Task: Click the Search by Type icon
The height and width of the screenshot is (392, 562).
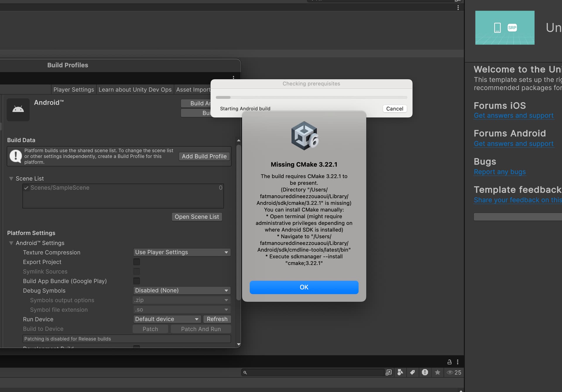Action: 400,372
